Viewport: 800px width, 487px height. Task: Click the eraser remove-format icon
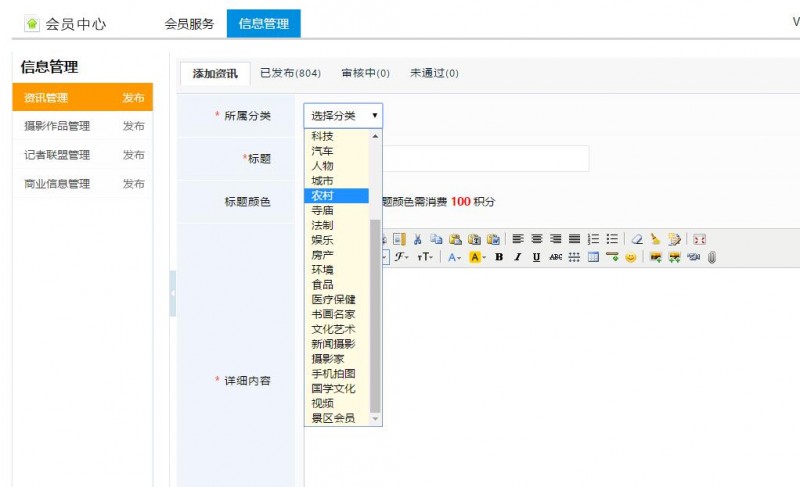637,239
